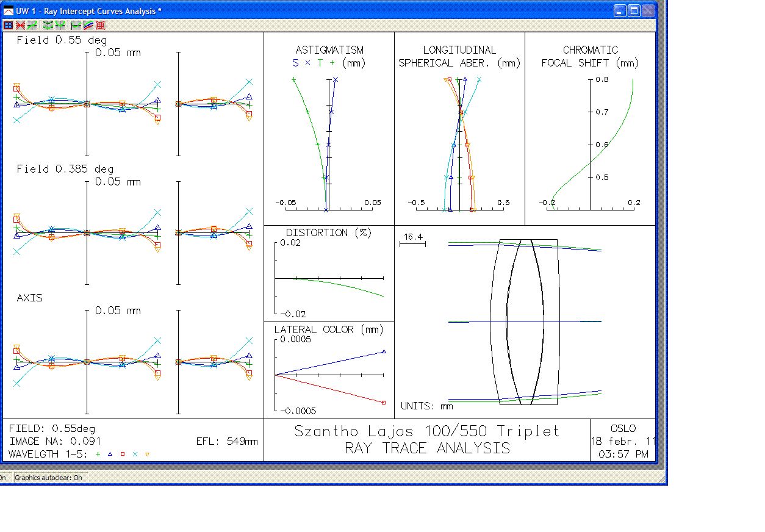The image size is (765, 532).
Task: Toggle the Graphics autoclear status indicator
Action: 48,478
